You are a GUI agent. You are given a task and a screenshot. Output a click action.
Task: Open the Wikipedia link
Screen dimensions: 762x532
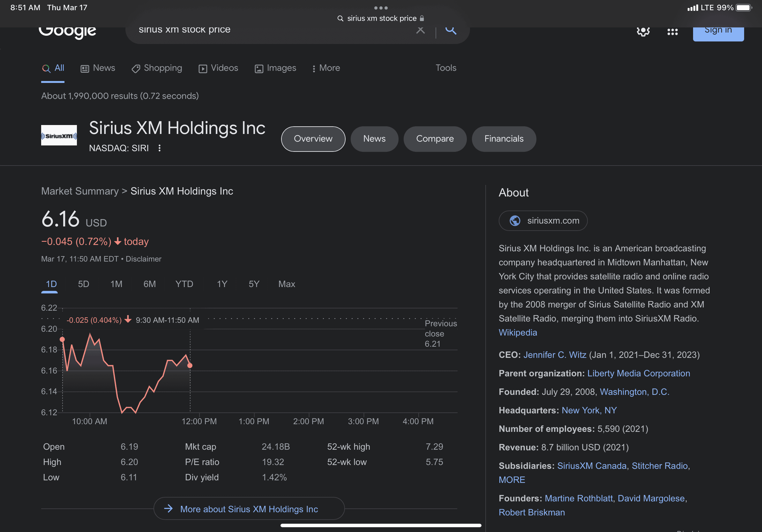pos(518,333)
